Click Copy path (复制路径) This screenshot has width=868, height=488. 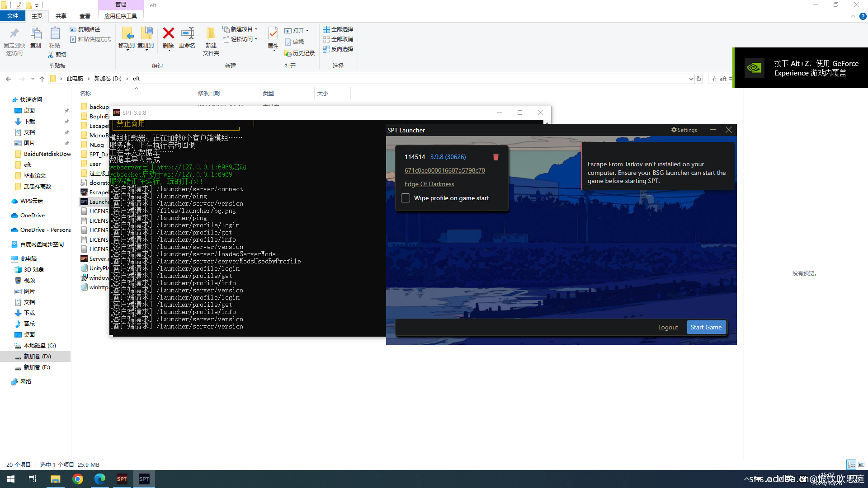85,29
